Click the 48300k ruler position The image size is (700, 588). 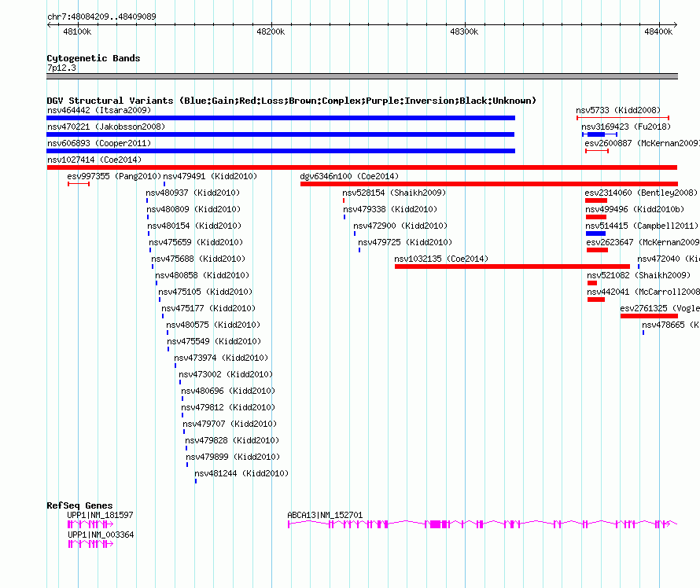464,31
